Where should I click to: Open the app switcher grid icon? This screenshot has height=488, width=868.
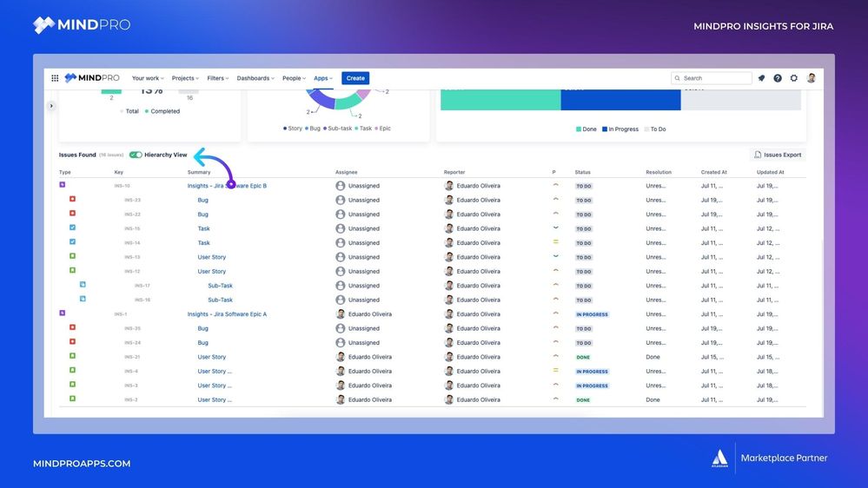tap(55, 78)
